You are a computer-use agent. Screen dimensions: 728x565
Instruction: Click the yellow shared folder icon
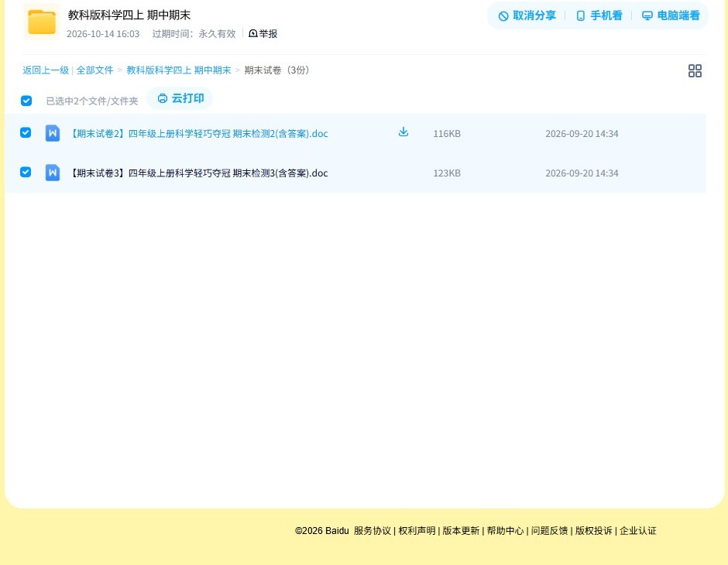(42, 22)
